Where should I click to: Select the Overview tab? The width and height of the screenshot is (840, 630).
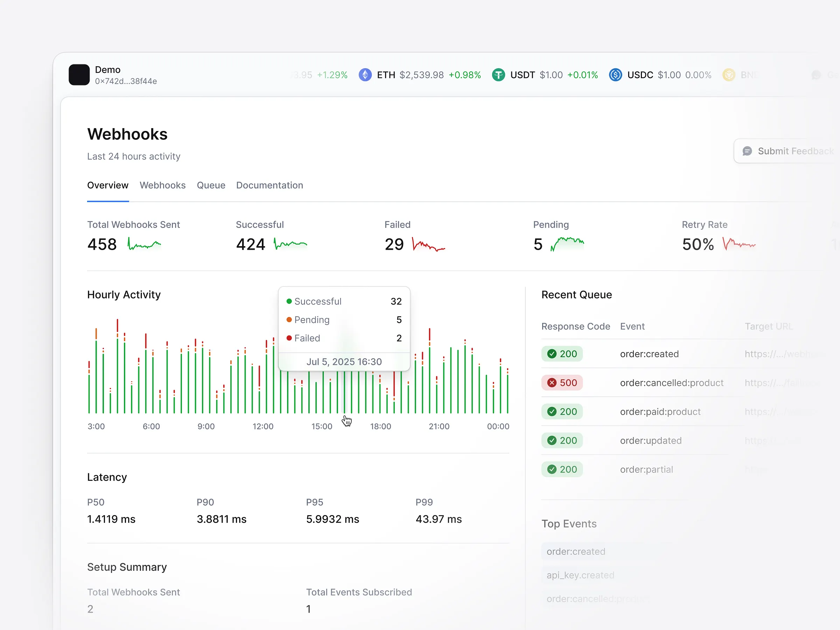[108, 186]
